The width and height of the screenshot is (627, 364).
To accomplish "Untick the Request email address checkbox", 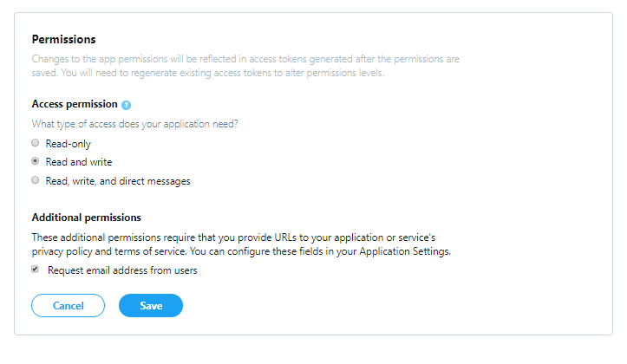I will pyautogui.click(x=36, y=270).
